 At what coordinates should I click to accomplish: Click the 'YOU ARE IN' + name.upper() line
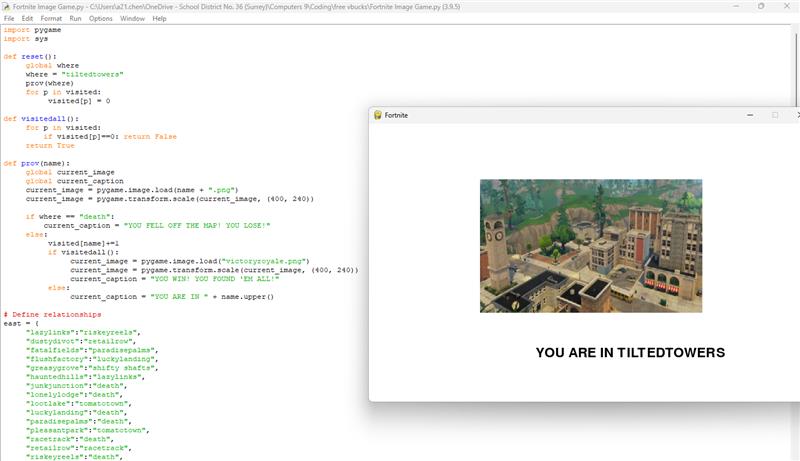click(172, 297)
